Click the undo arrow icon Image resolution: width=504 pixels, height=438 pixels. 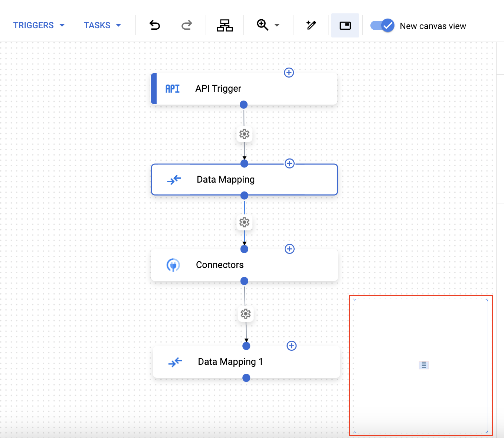155,25
